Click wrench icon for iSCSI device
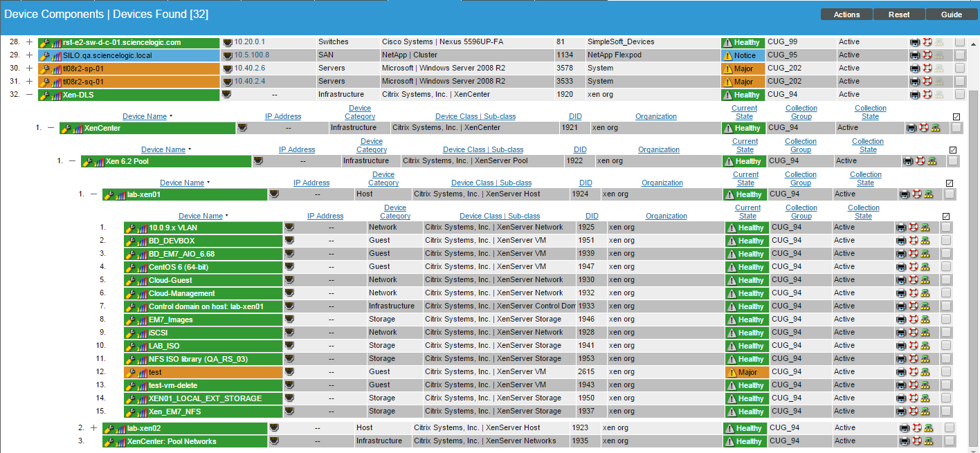This screenshot has width=980, height=453. [x=131, y=333]
